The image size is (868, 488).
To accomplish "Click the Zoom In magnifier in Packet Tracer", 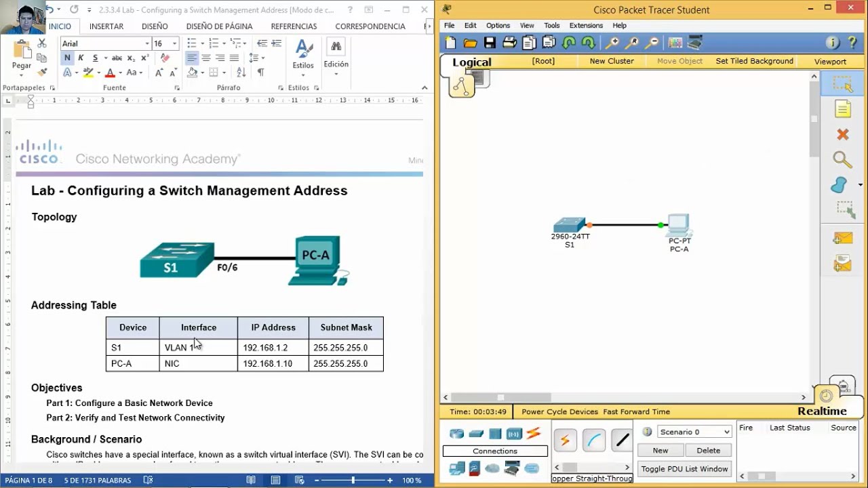I will point(612,43).
